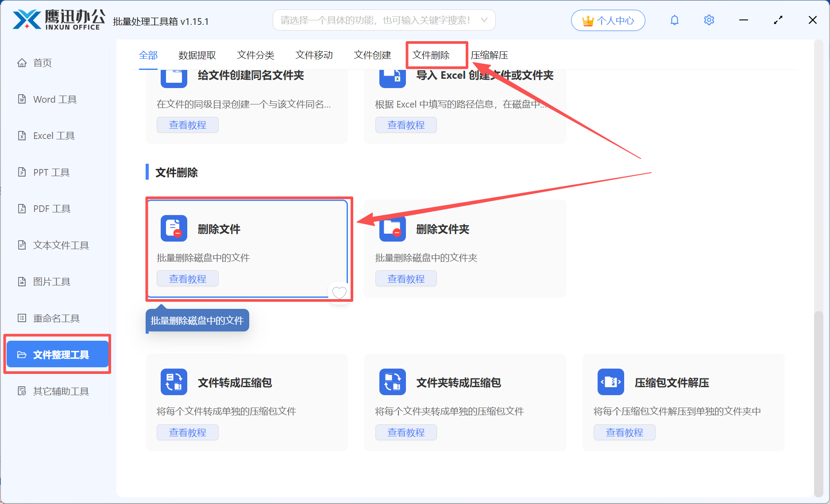
Task: Open the 删除文件夹 card title
Action: [x=443, y=229]
